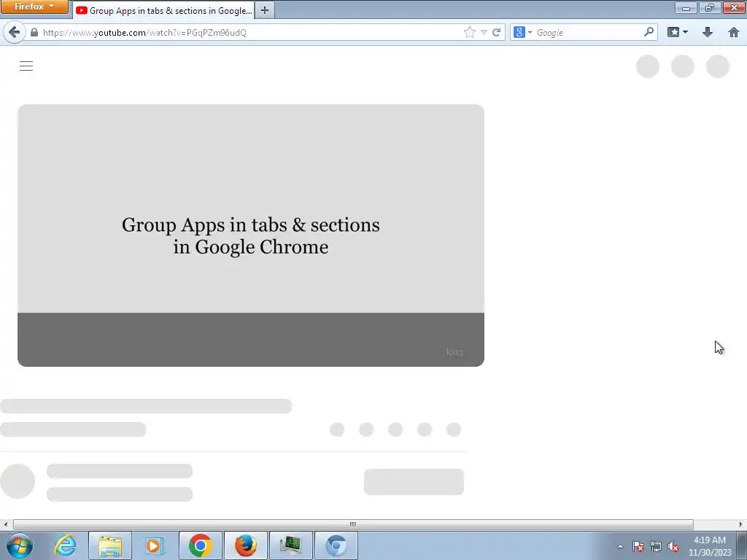Click the search magnifier in Google box
747x560 pixels.
649,32
